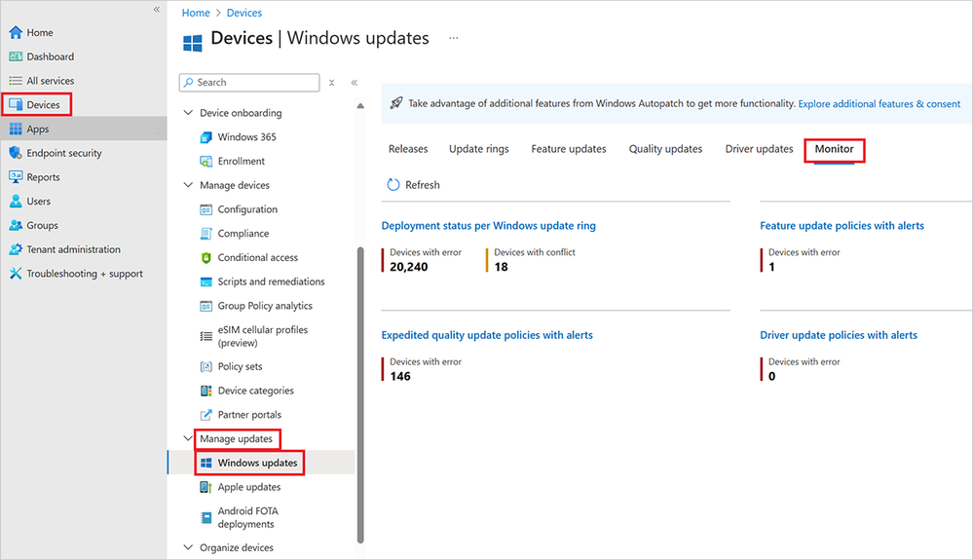Screen dimensions: 973x560
Task: Open Expedited quality update policies with alerts
Action: [487, 335]
